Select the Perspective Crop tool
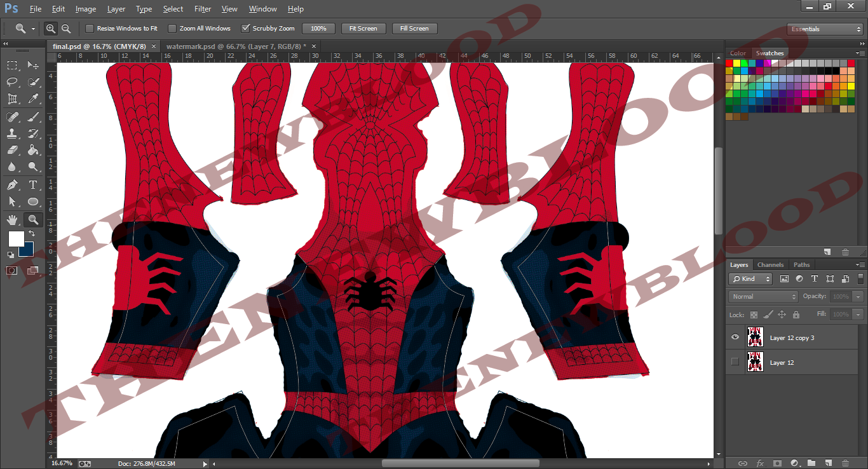868x469 pixels. (x=12, y=99)
